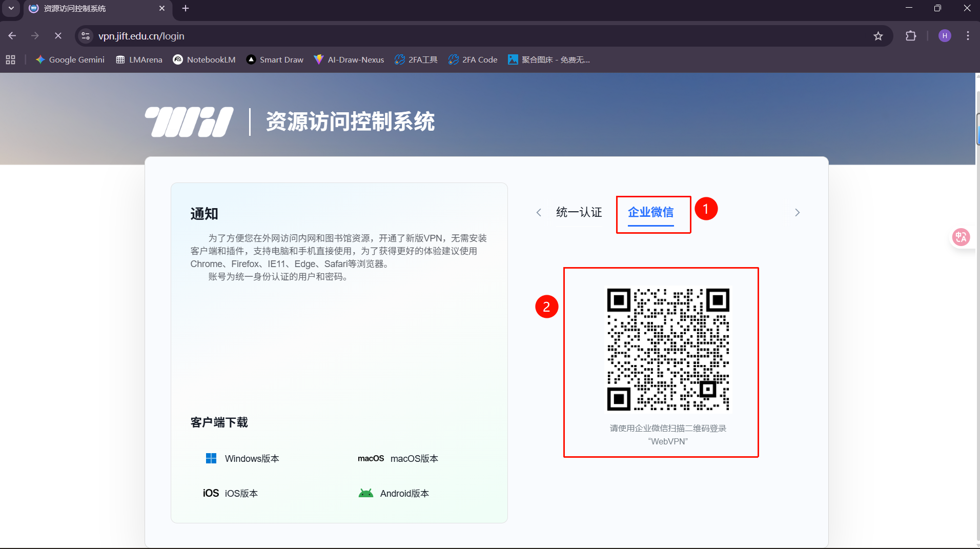Click left chevron of login tabs
Viewport: 980px width, 549px height.
[539, 212]
